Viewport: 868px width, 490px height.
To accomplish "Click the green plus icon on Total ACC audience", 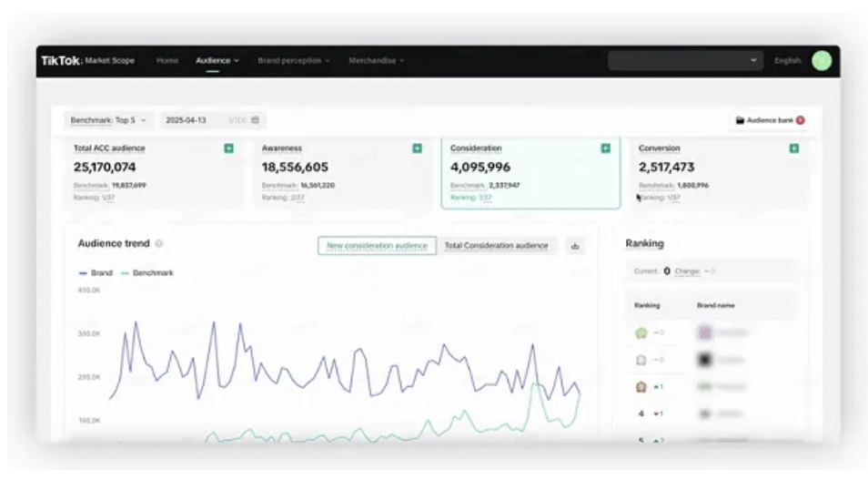I will point(228,148).
